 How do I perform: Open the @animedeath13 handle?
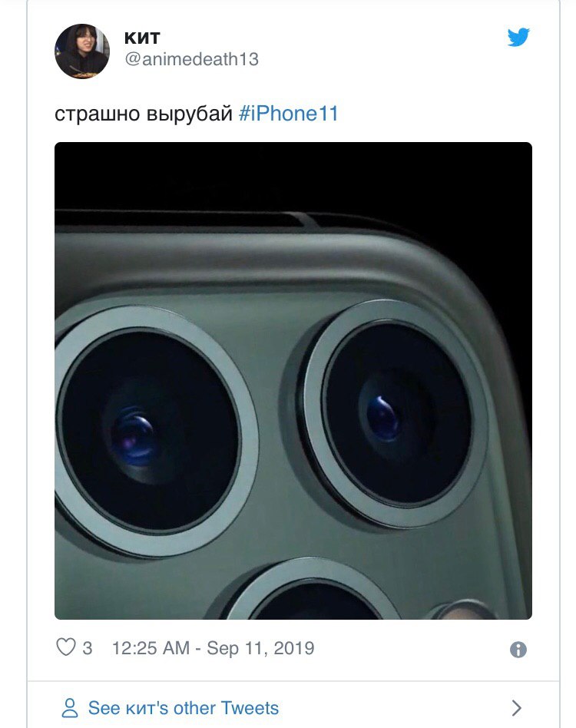point(191,59)
